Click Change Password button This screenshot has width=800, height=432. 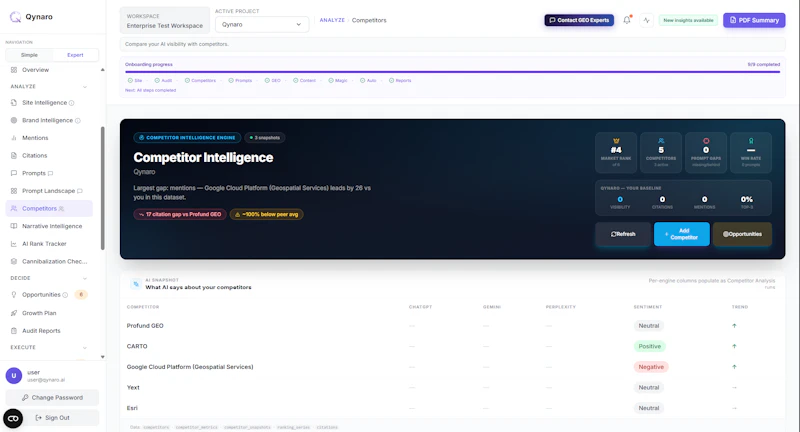(52, 398)
